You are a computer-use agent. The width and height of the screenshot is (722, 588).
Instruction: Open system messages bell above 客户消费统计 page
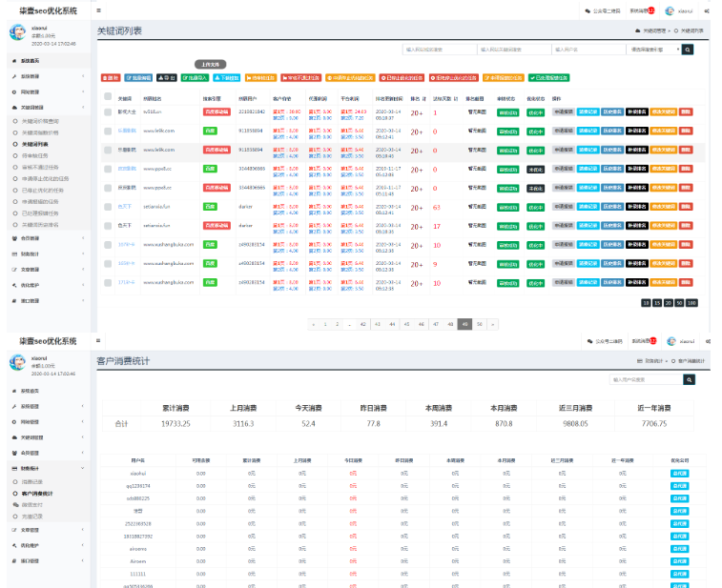click(x=642, y=340)
